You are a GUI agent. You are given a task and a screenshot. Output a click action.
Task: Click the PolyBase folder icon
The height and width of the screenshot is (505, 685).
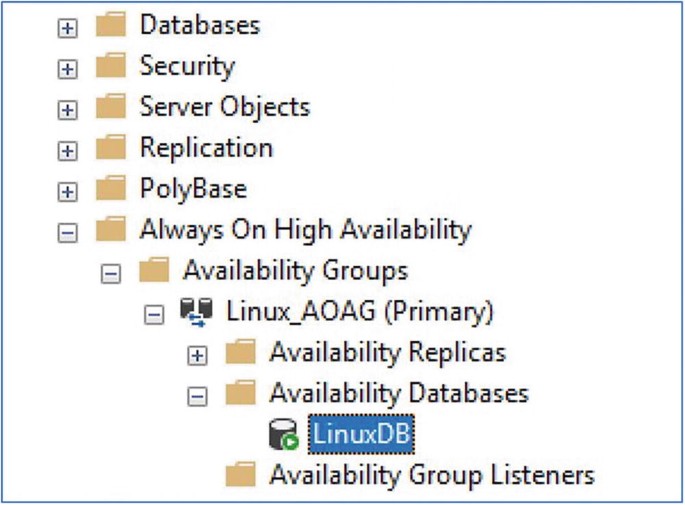point(111,190)
